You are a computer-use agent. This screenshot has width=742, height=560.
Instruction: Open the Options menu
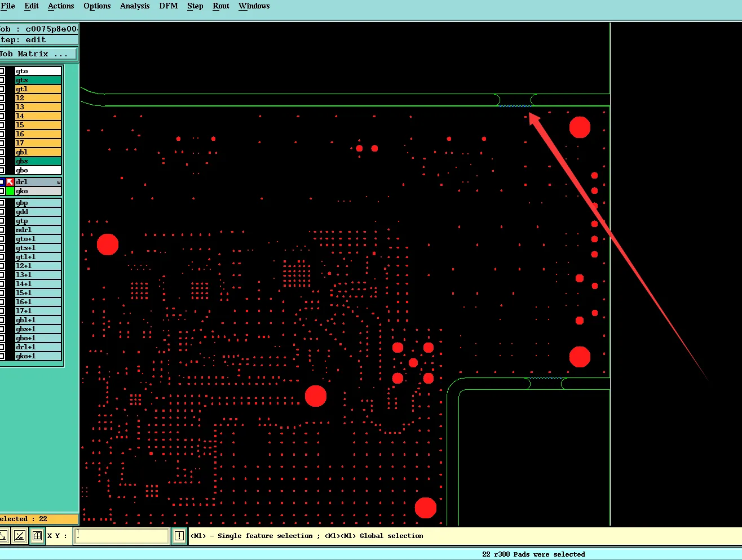(x=97, y=6)
